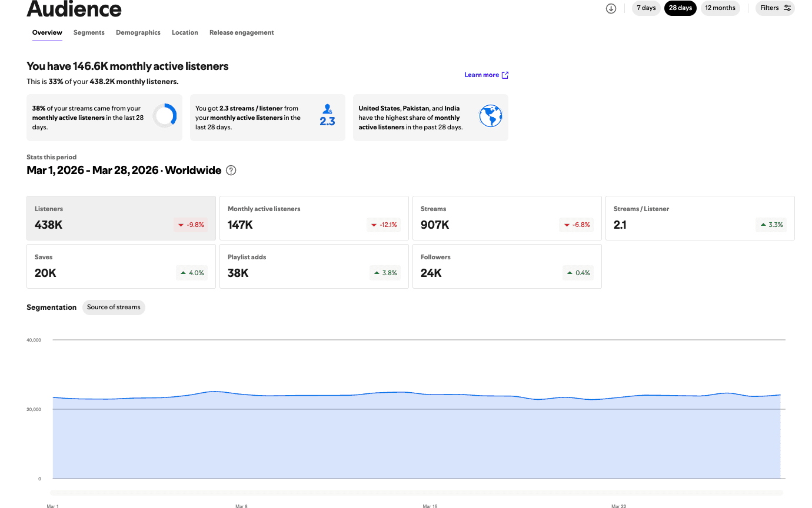Click the Mar 8 label on the chart axis
Screen dimensions: 812x508
tap(241, 506)
